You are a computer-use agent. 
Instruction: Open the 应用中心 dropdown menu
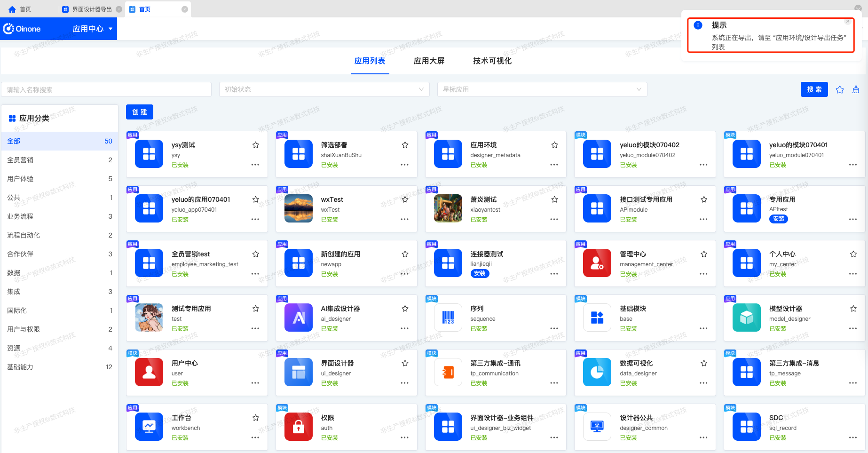click(93, 29)
